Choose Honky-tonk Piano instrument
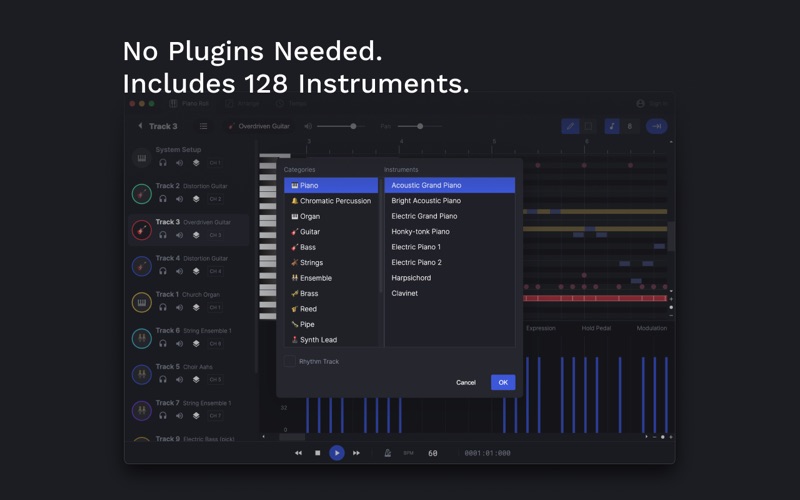The width and height of the screenshot is (800, 500). 449,232
